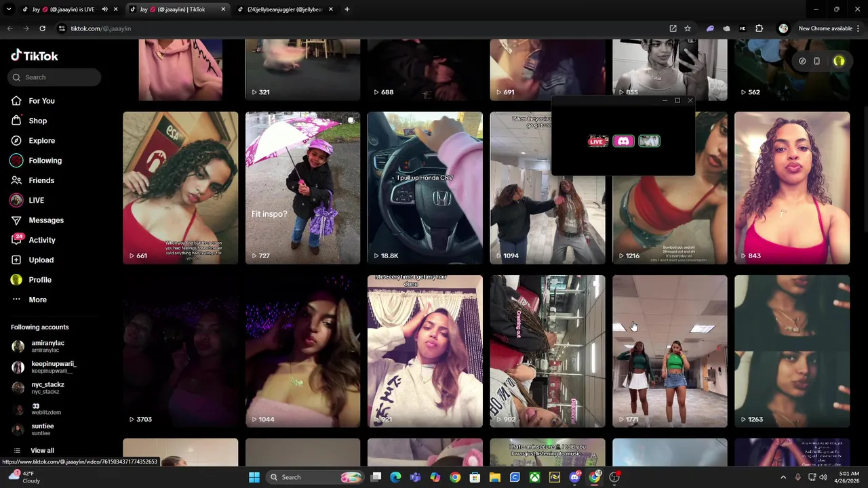
Task: Open the video with 661 views
Action: [x=180, y=188]
